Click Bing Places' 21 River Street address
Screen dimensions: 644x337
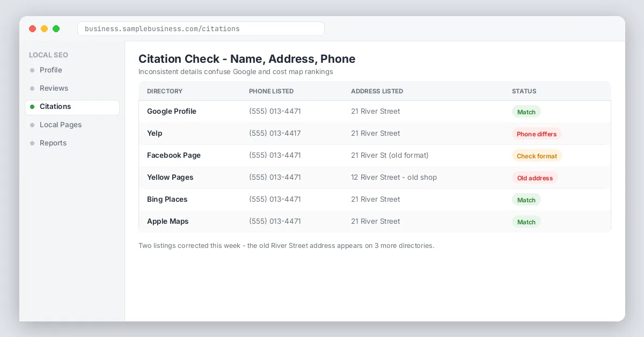point(376,200)
